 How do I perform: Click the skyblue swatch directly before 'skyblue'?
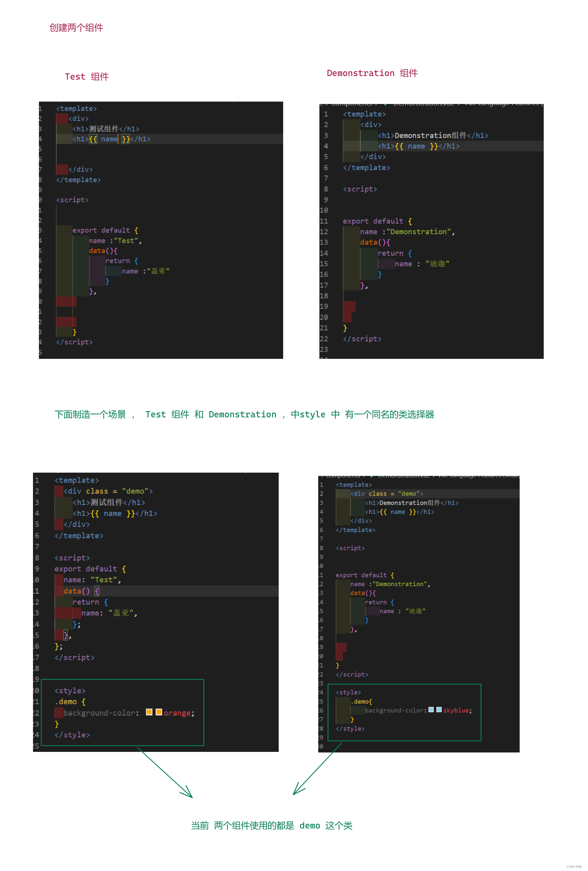(439, 709)
